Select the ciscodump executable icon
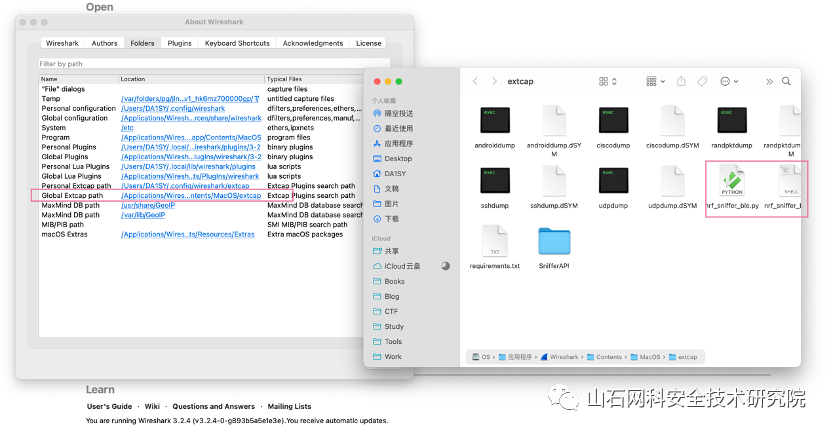 tap(613, 120)
